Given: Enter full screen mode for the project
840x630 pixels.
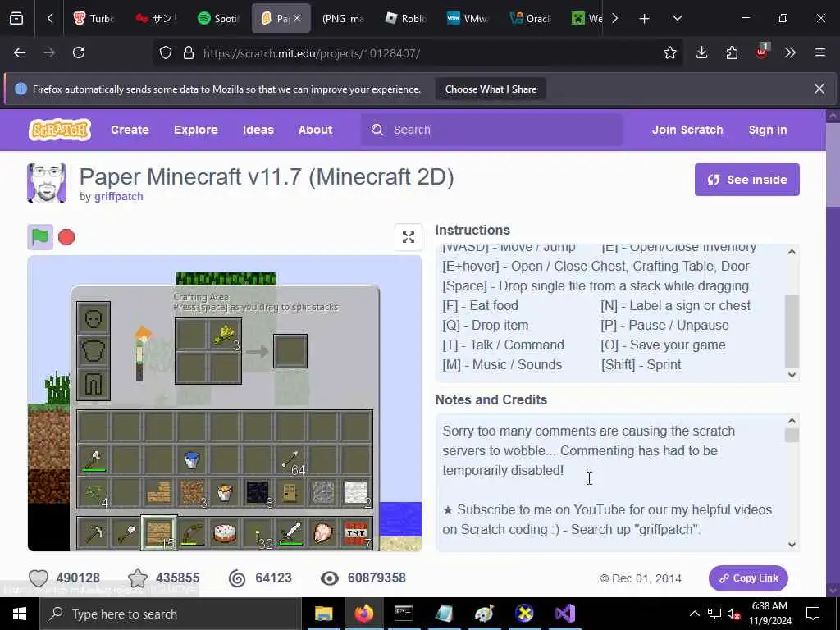Looking at the screenshot, I should pyautogui.click(x=409, y=237).
